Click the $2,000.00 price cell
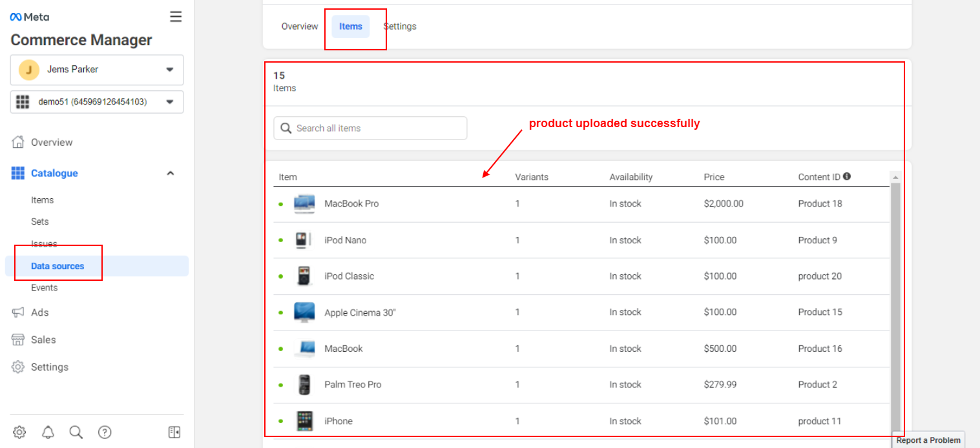 click(724, 204)
